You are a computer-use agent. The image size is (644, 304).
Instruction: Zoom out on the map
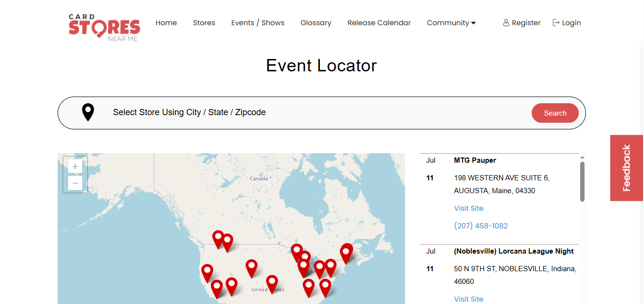coord(75,183)
